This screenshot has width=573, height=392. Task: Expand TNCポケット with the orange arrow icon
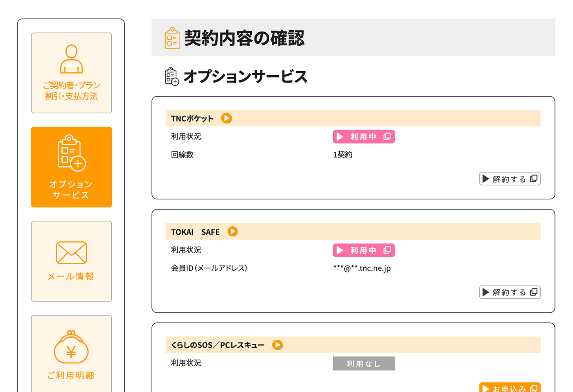(x=226, y=118)
